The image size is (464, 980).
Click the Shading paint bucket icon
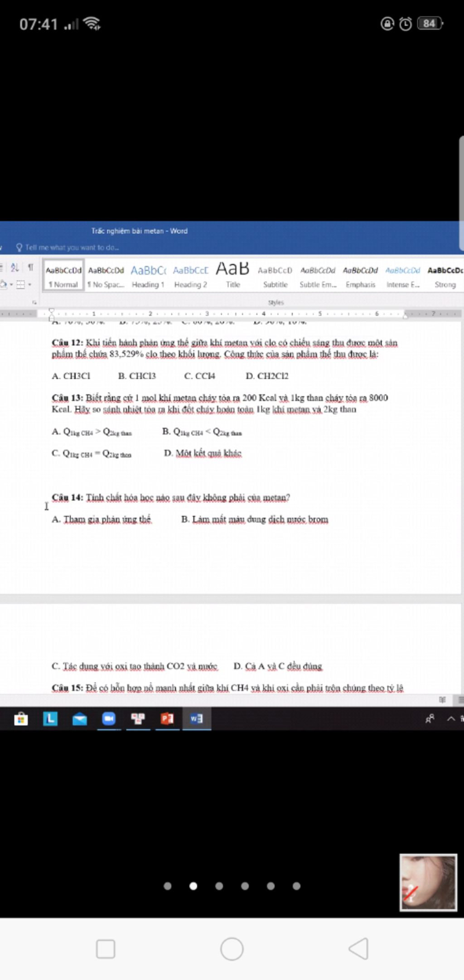click(4, 285)
